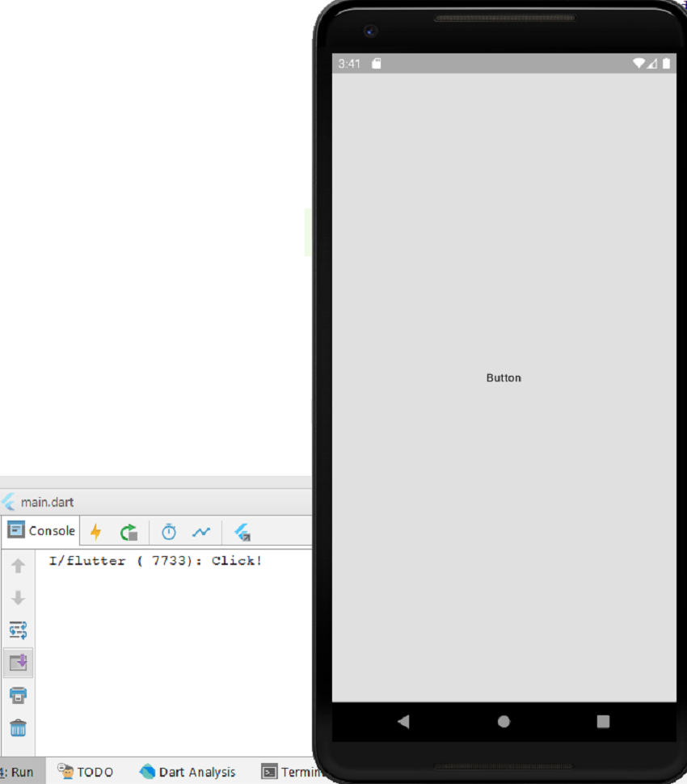Click the memory usage graph icon
687x784 pixels.
201,531
